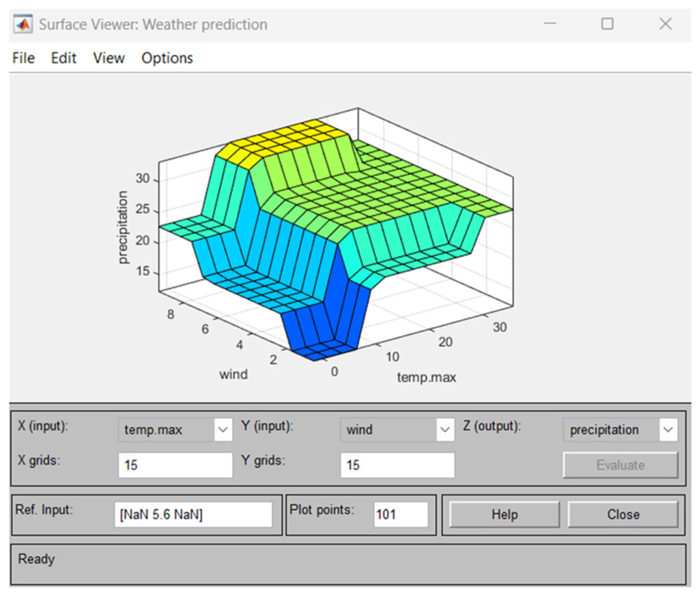This screenshot has width=700, height=597.
Task: Close the window using the title bar X
Action: [x=665, y=24]
